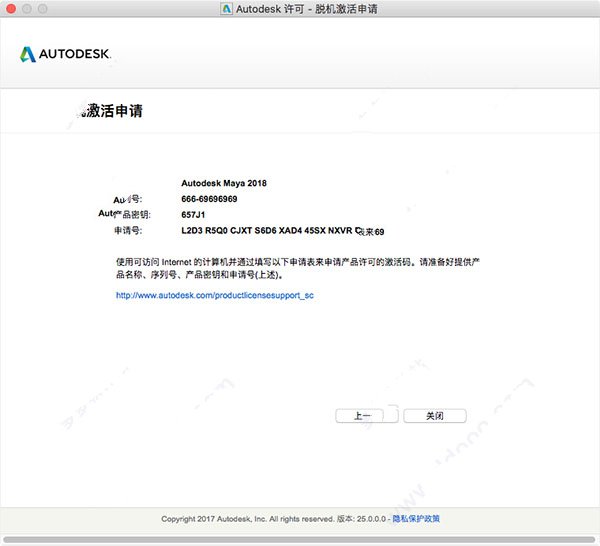This screenshot has height=546, width=600.
Task: Open the 隐私保护政策 privacy policy link
Action: tap(416, 518)
